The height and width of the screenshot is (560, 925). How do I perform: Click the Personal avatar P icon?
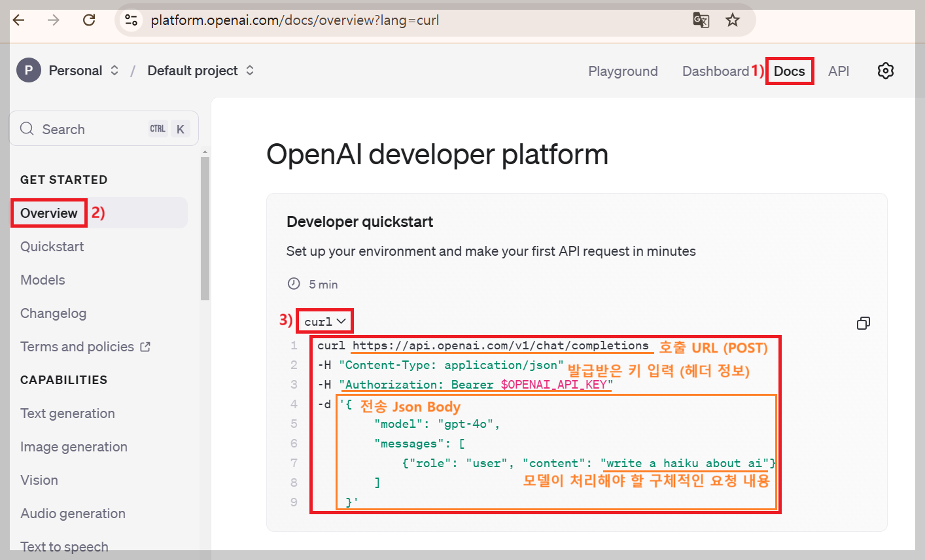28,71
